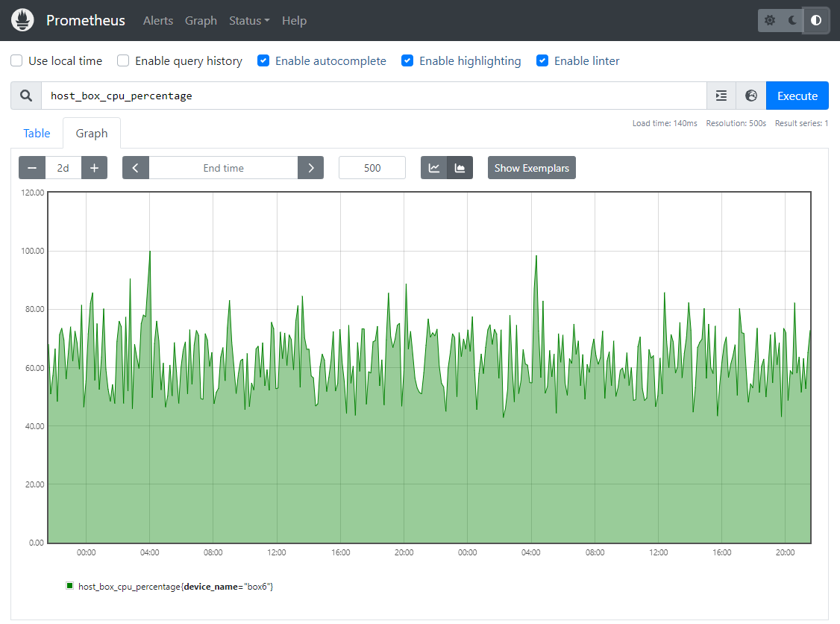Image resolution: width=840 pixels, height=624 pixels.
Task: Enable the Use local time checkbox
Action: (16, 60)
